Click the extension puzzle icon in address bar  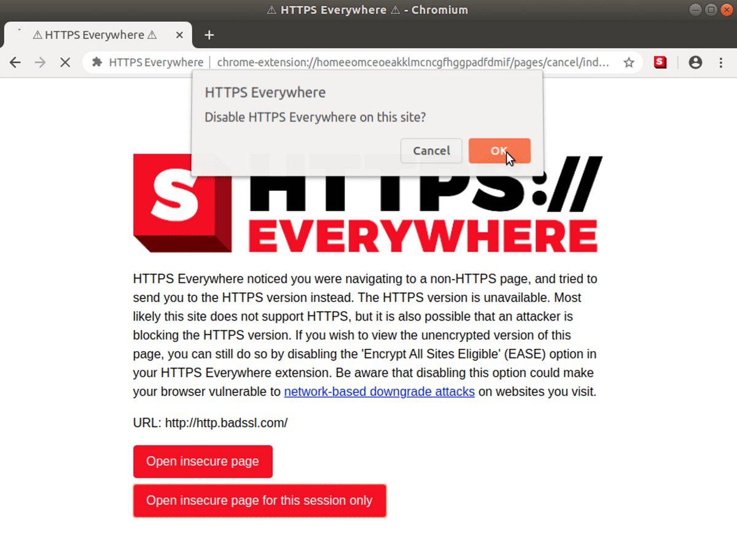[x=96, y=62]
